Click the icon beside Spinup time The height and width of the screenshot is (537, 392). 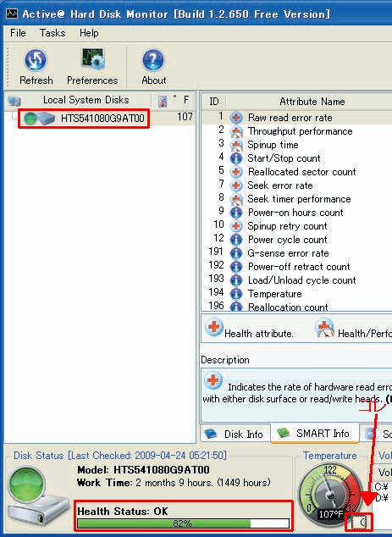point(236,145)
